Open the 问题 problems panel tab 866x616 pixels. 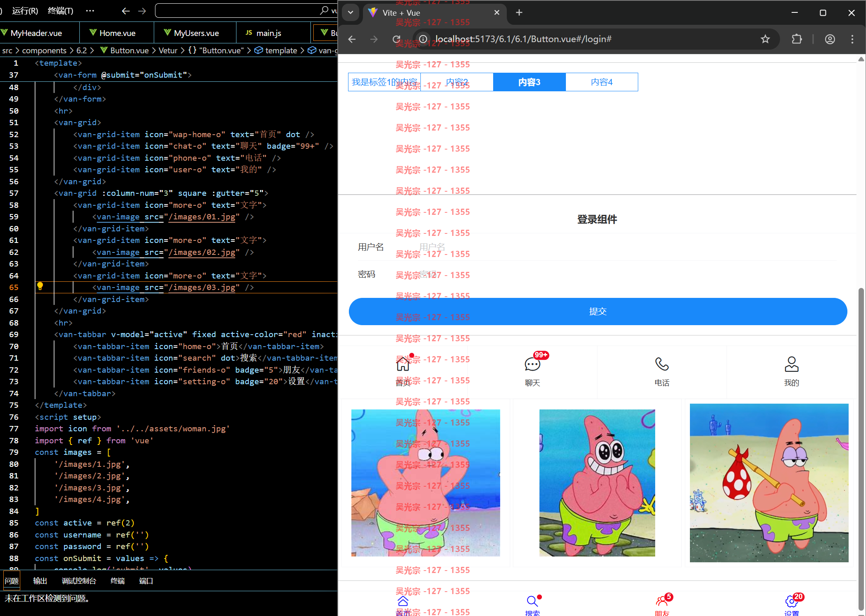pos(12,581)
